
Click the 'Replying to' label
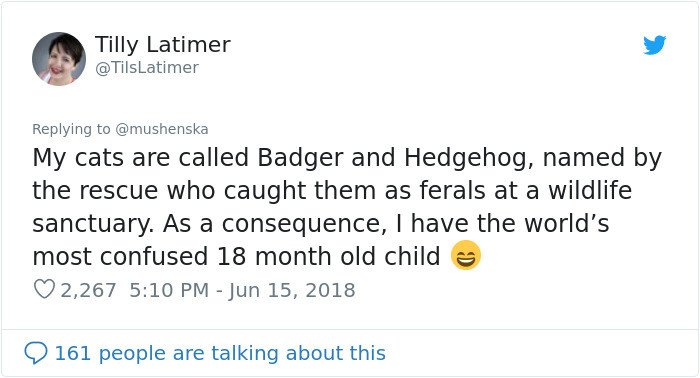(71, 129)
